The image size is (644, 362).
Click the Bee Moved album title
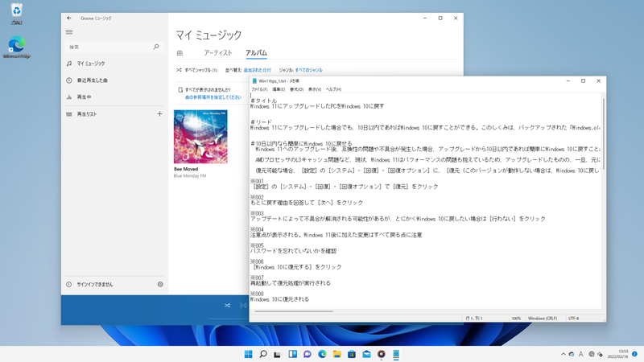(x=186, y=169)
